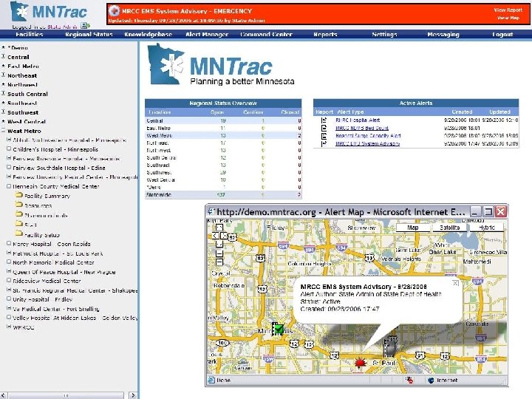The height and width of the screenshot is (399, 532).
Task: Click report icon for NDMS Bed Count
Action: [x=324, y=128]
